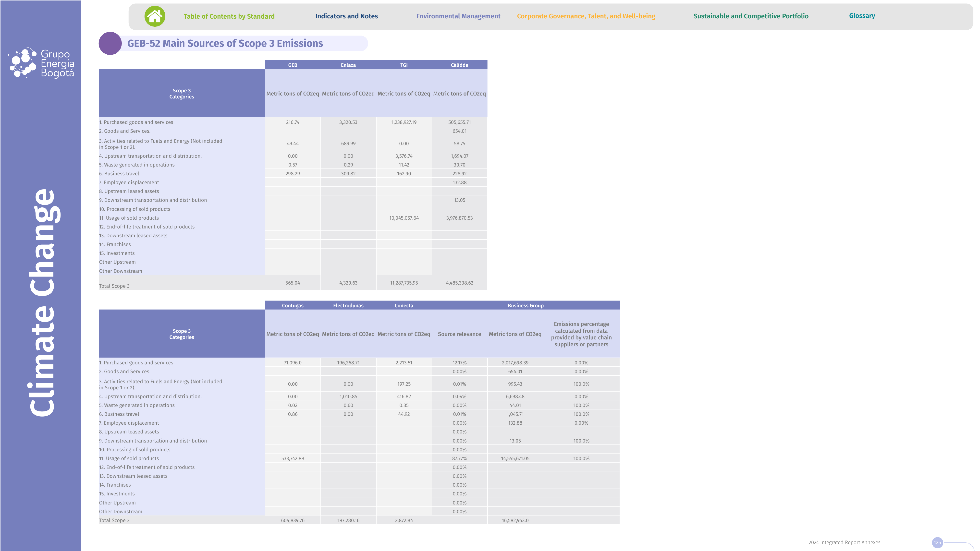980x551 pixels.
Task: Click the value 1,238,927.19 in TGI column
Action: [404, 122]
